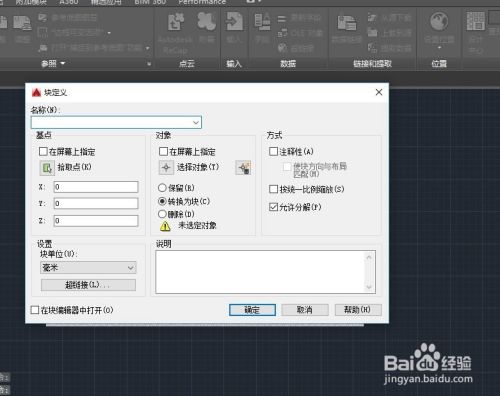
Task: Click the Update Fields ribbon icon
Action: (282, 18)
